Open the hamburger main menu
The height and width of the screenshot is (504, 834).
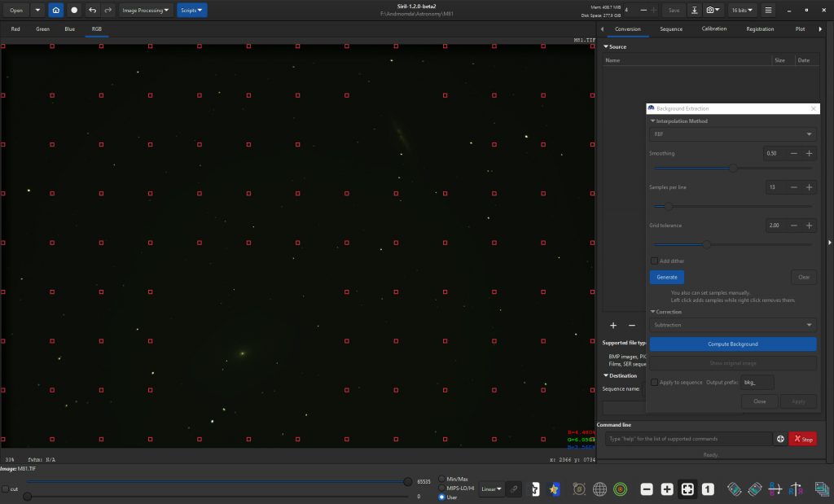point(767,11)
